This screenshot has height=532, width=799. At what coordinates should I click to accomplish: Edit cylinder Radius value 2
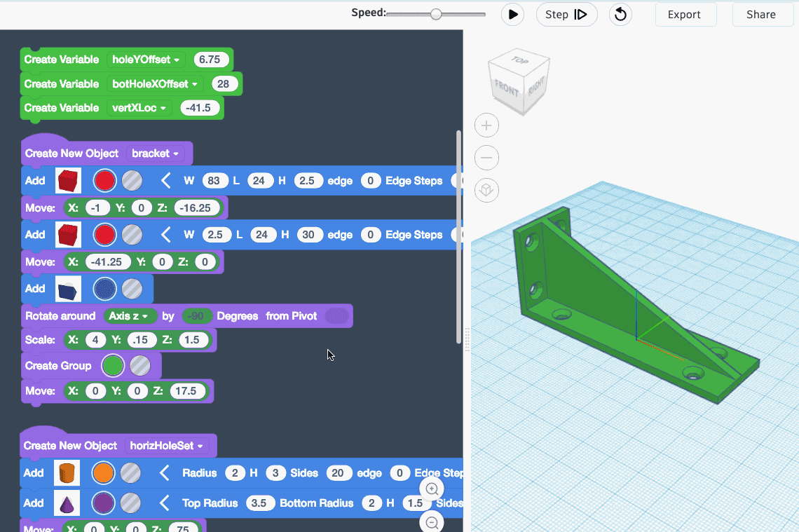click(x=235, y=473)
